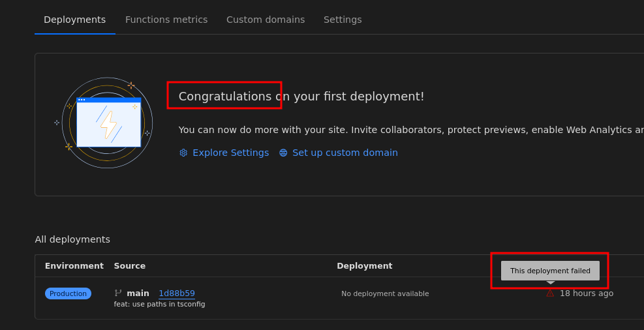Click the red failed-deployment warning icon
This screenshot has width=644, height=330.
(x=550, y=293)
